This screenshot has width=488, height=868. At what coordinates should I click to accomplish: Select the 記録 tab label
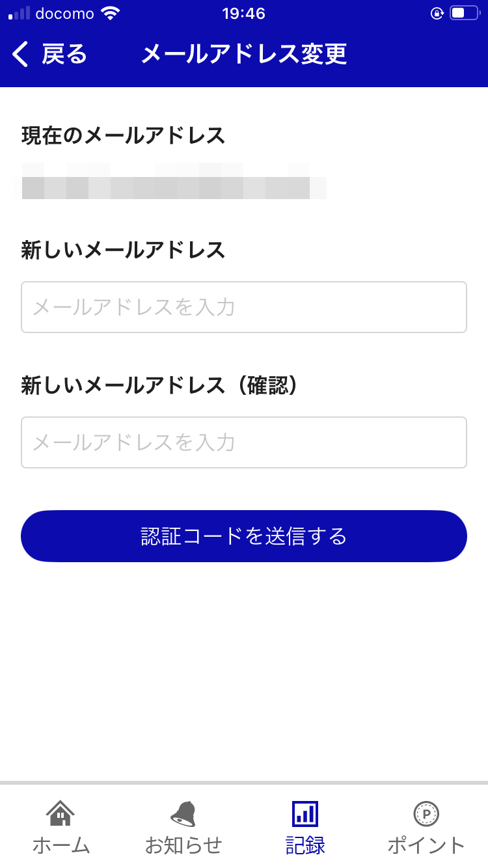click(x=305, y=845)
